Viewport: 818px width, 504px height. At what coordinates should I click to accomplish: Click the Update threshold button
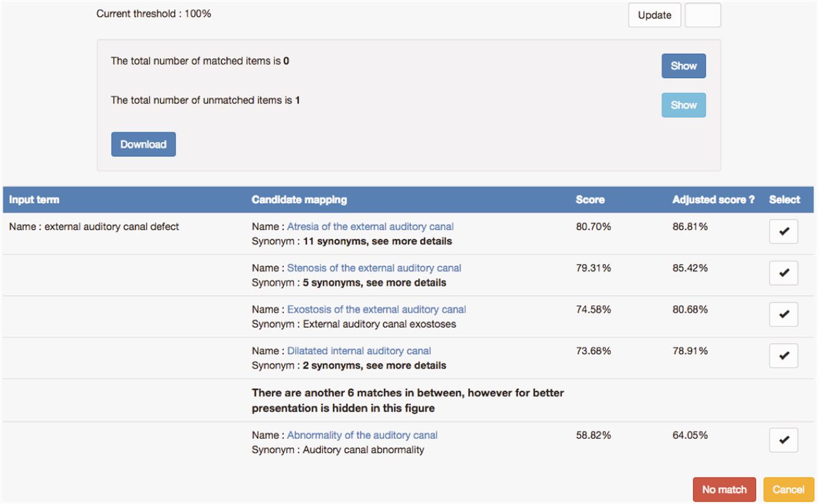pos(654,15)
